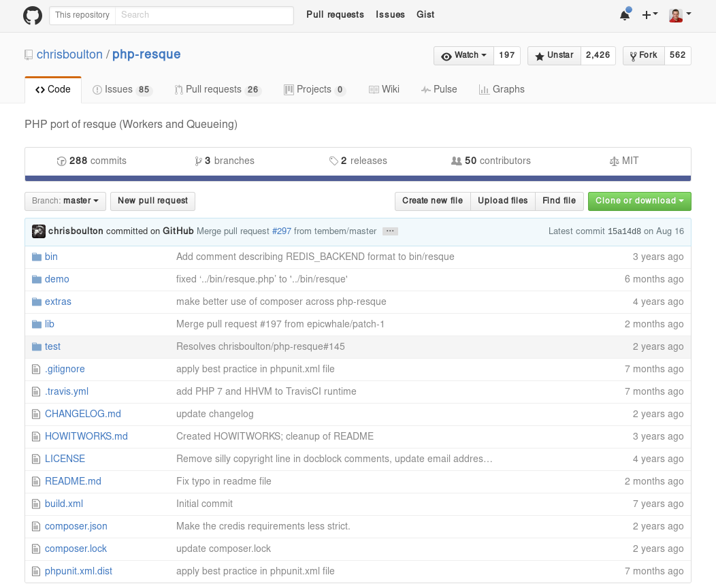The height and width of the screenshot is (588, 716).
Task: Open latest commit 15a14d8
Action: click(624, 231)
